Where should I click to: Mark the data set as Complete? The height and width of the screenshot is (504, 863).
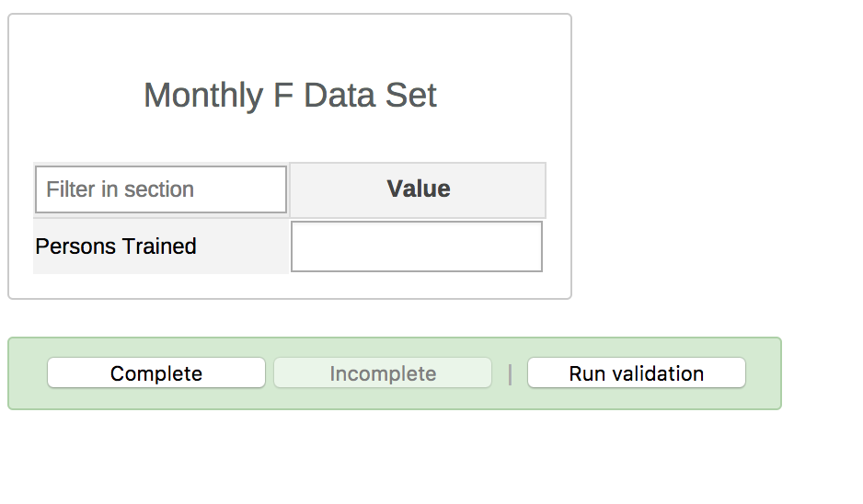pyautogui.click(x=156, y=373)
